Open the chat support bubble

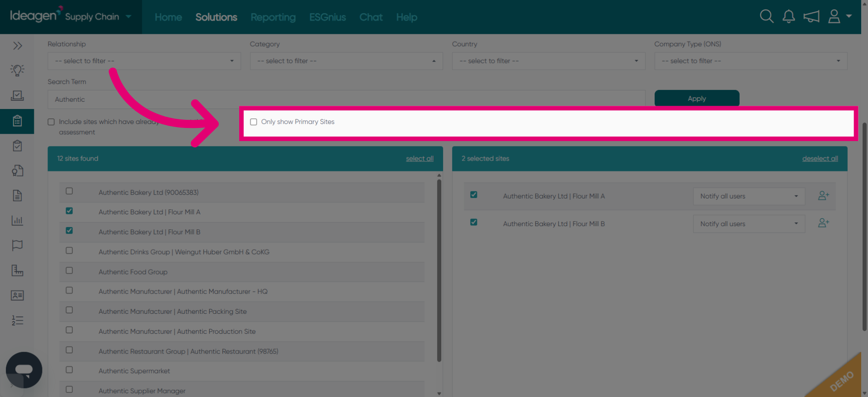pyautogui.click(x=24, y=370)
